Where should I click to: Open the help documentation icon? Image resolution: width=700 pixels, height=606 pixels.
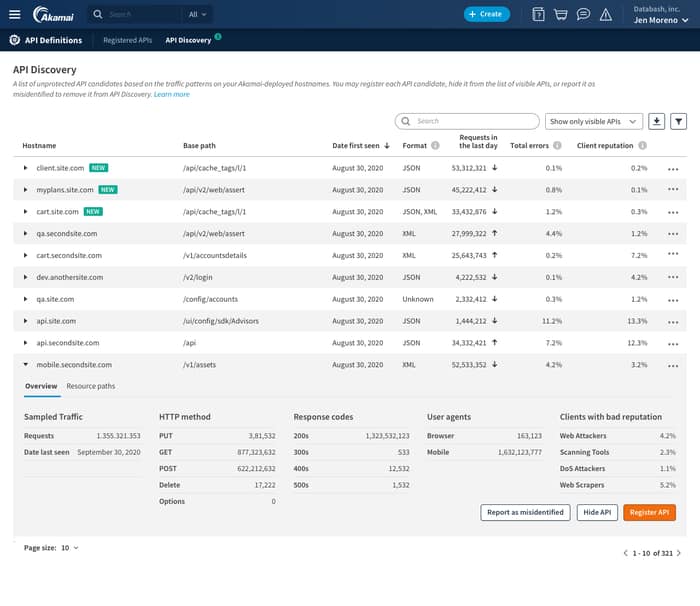[539, 14]
